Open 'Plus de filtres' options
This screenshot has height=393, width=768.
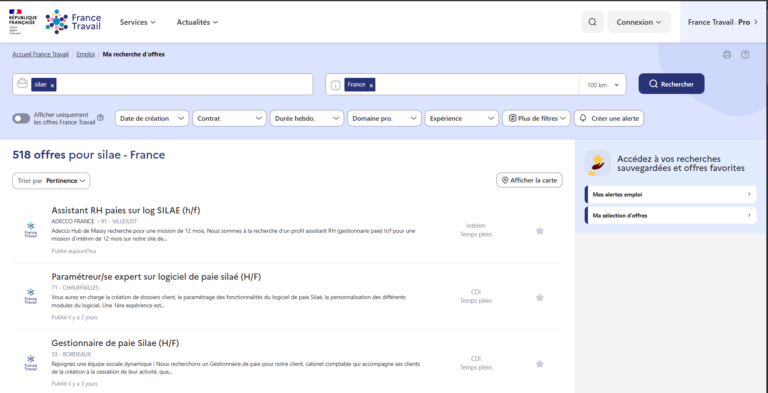[x=536, y=118]
